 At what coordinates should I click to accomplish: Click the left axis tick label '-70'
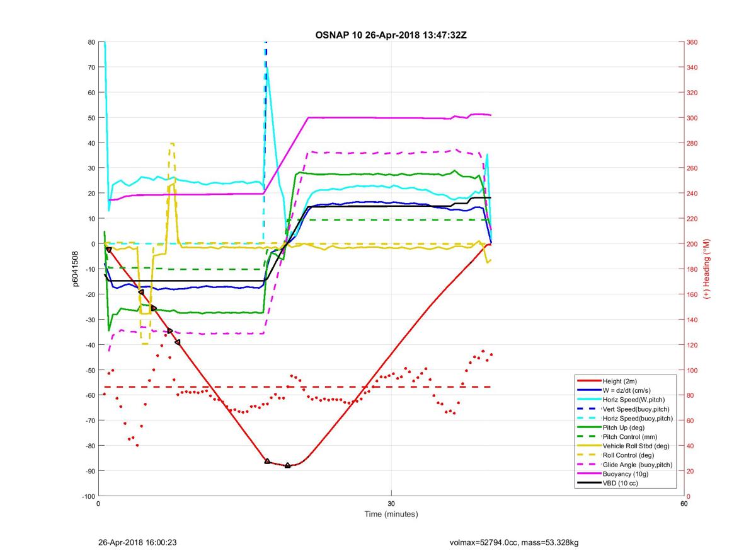pyautogui.click(x=89, y=421)
